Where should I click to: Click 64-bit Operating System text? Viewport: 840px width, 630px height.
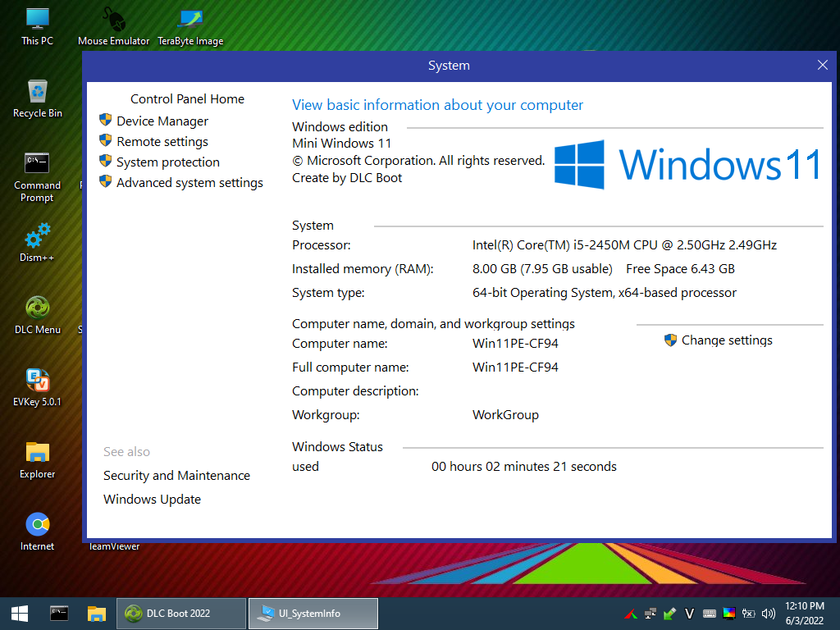tap(605, 293)
